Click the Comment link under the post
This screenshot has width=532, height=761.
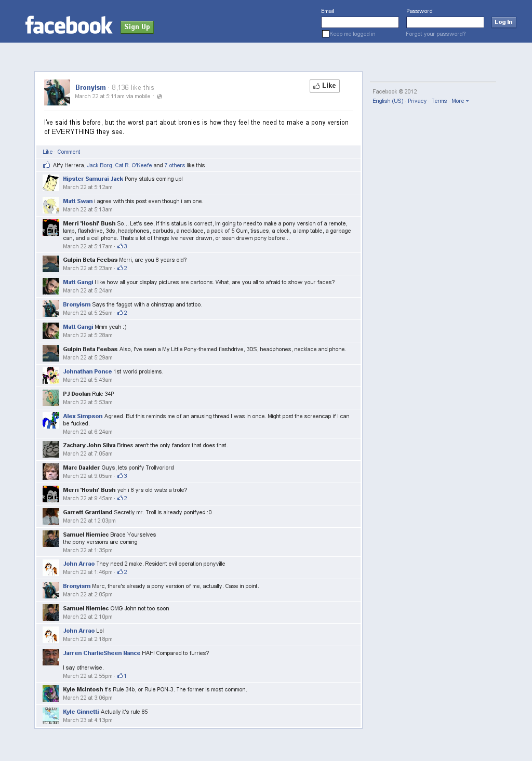pyautogui.click(x=69, y=152)
